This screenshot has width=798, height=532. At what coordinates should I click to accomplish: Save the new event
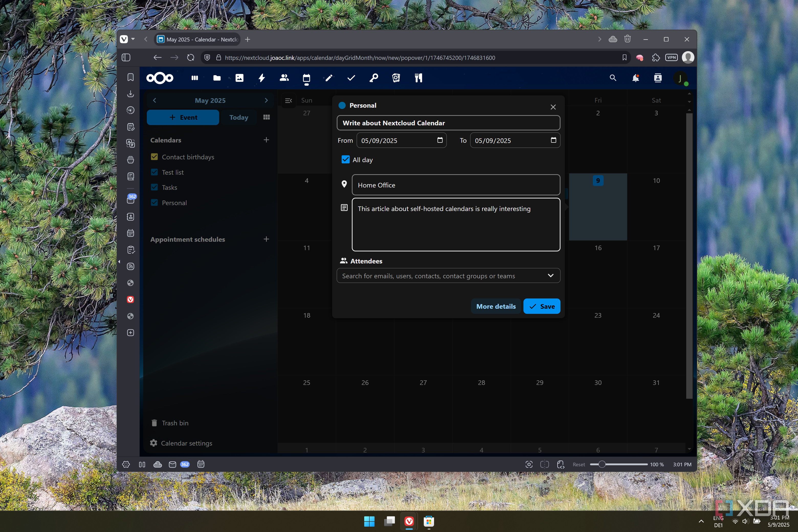tap(541, 306)
